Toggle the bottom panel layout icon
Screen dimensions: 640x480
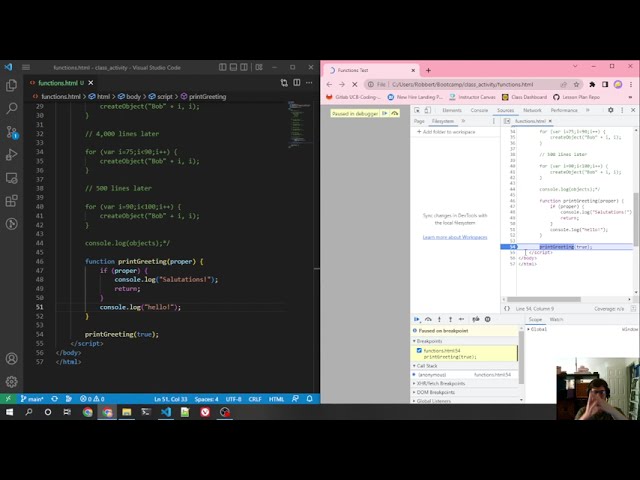point(233,67)
